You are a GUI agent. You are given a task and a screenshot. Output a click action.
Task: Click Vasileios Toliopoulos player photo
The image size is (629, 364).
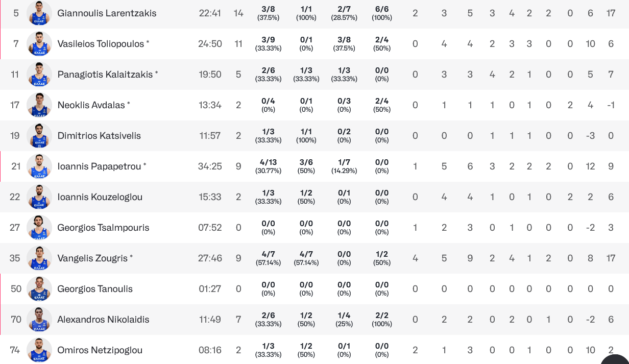click(39, 44)
